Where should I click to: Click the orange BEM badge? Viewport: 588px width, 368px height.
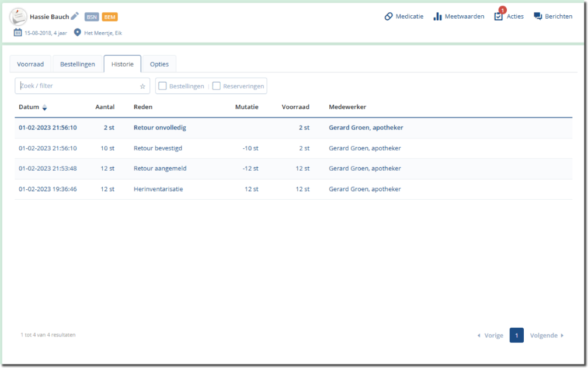pyautogui.click(x=110, y=17)
